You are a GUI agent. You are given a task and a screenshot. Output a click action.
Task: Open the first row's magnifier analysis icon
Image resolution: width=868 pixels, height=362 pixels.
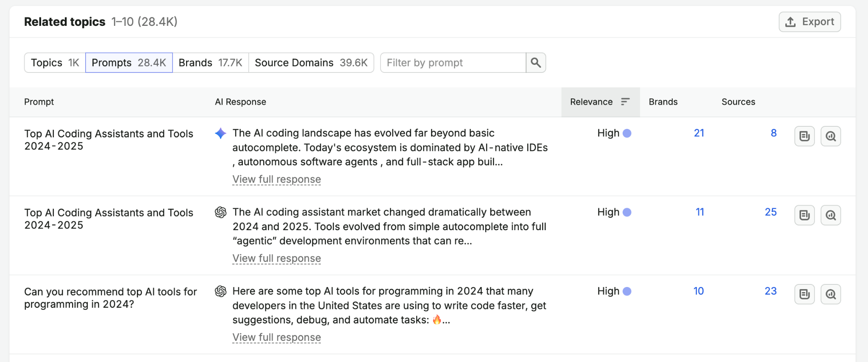[831, 136]
